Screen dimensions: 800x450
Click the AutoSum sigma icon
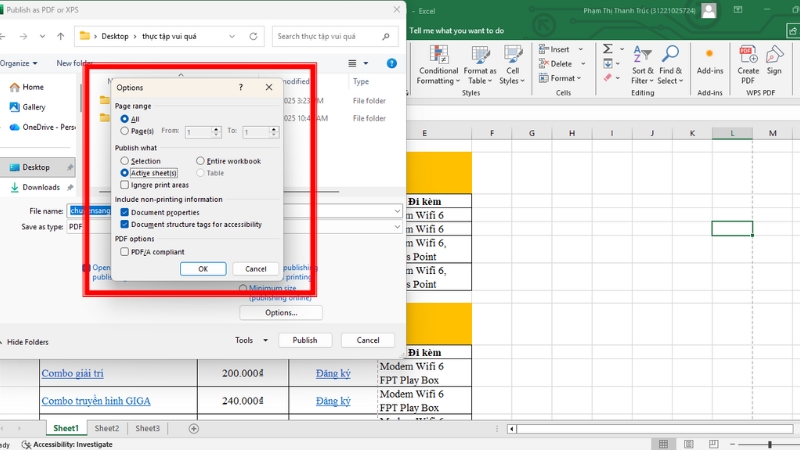click(x=608, y=49)
